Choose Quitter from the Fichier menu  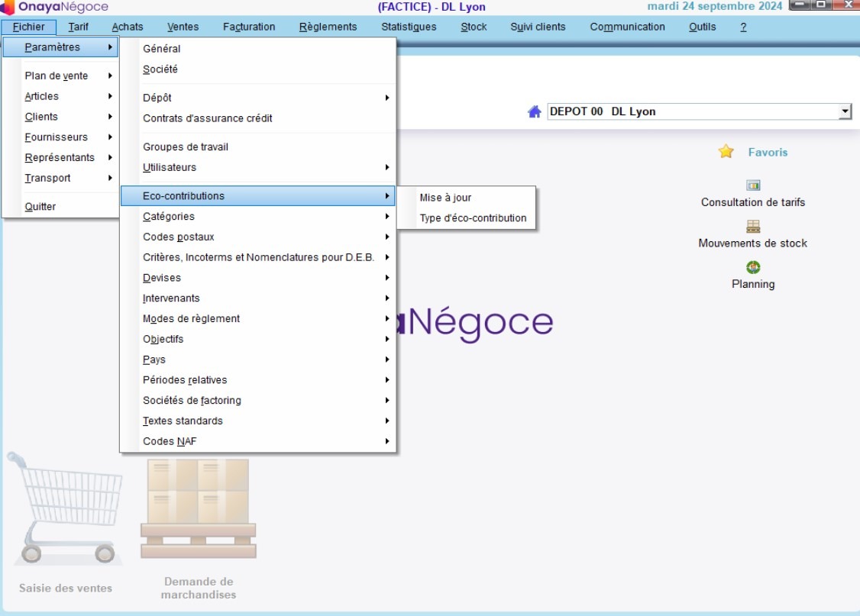tap(40, 206)
